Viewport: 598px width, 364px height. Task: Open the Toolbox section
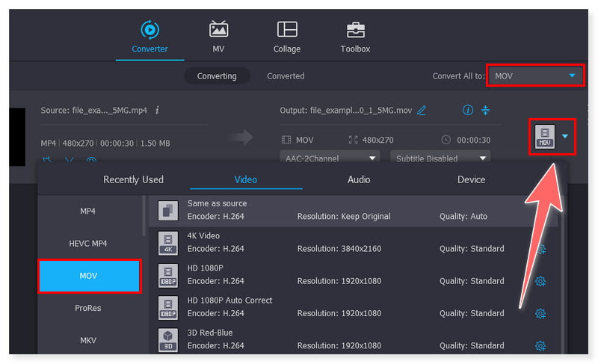click(355, 30)
